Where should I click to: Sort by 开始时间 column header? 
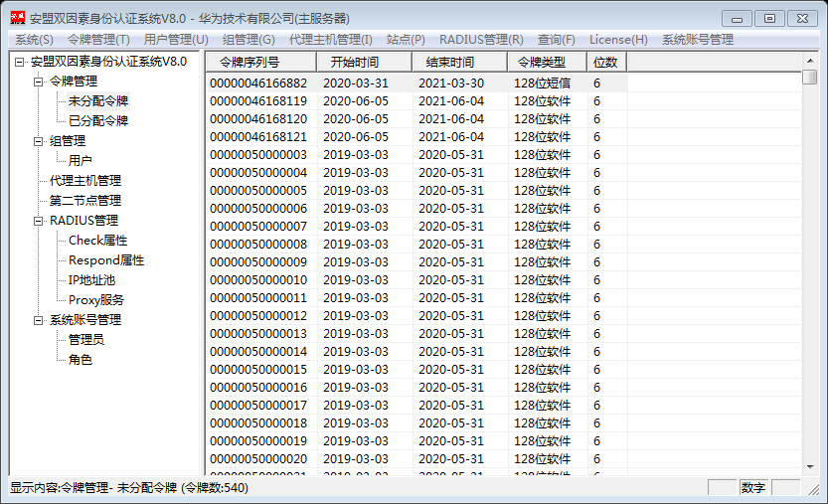pos(365,63)
